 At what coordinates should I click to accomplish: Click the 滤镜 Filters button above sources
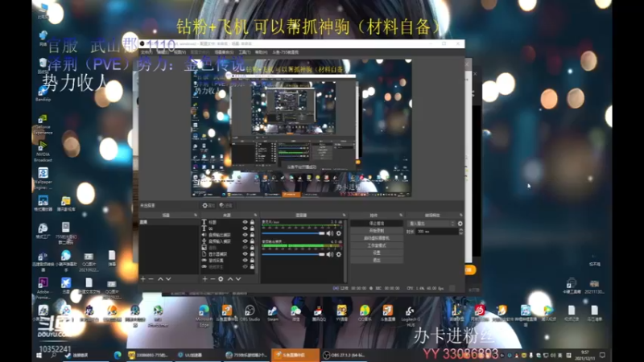(225, 205)
